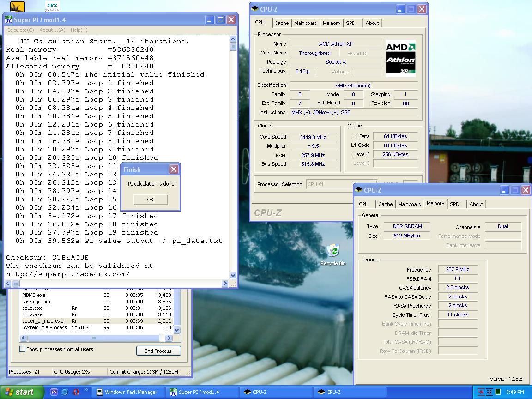Close the CPU-Z CPU window
532x399 pixels.
422,9
